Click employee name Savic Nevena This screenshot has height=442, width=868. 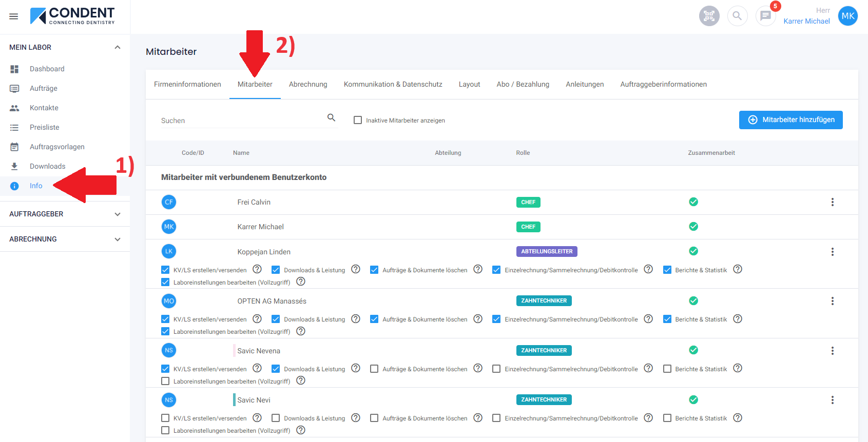(259, 351)
